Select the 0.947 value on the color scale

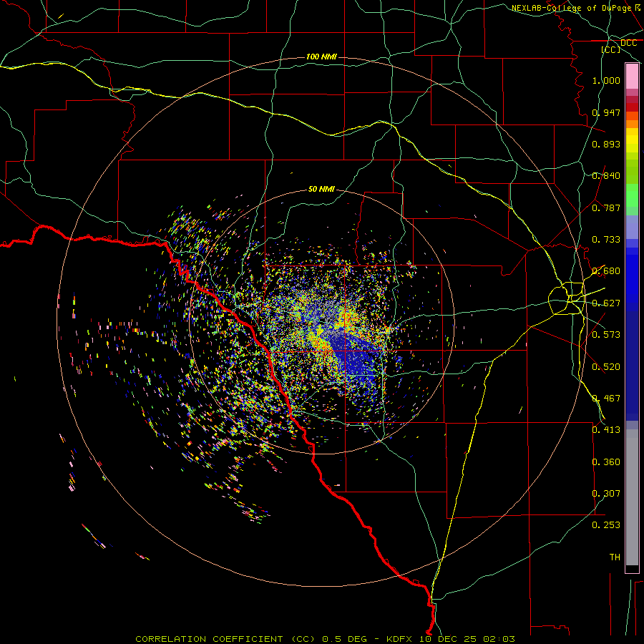click(x=606, y=112)
